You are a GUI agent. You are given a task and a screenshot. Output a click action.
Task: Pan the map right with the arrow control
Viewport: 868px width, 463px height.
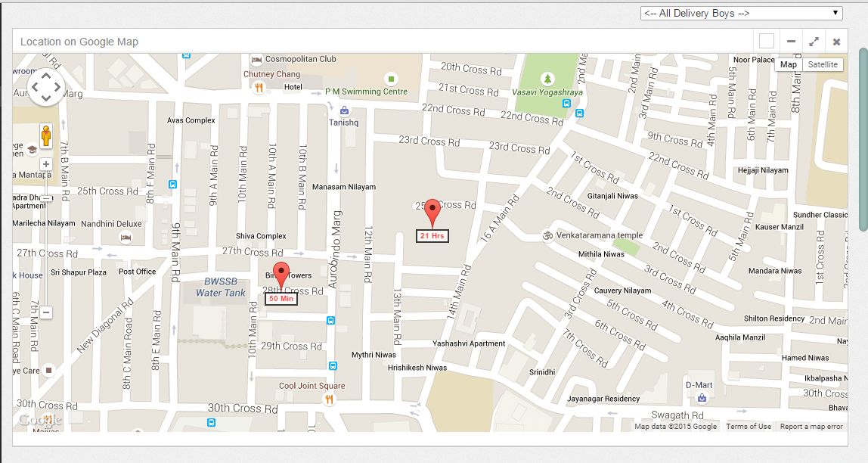[x=57, y=87]
